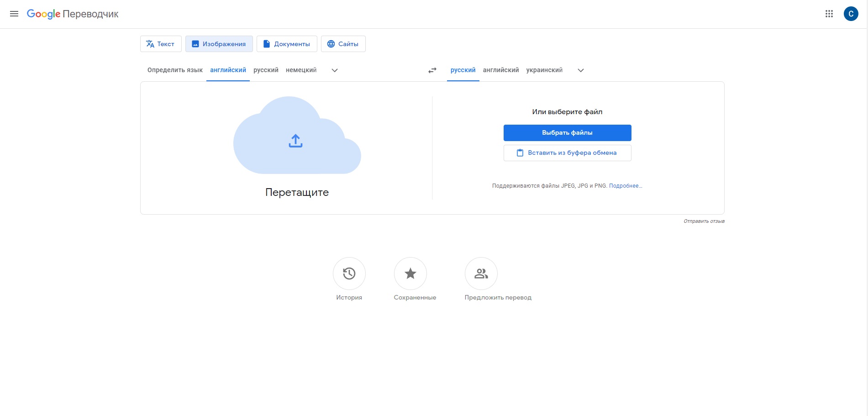Open the Подробнее link
Viewport: 868px width, 416px height.
[626, 186]
